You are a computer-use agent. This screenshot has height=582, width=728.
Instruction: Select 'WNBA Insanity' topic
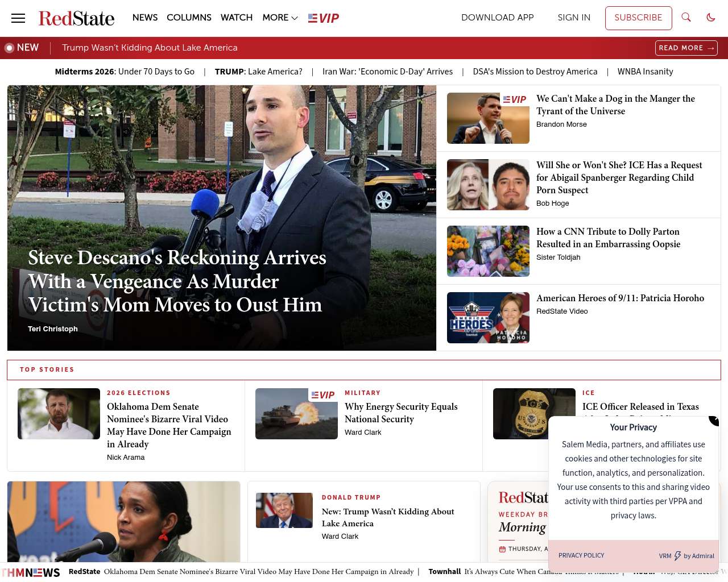coord(646,72)
